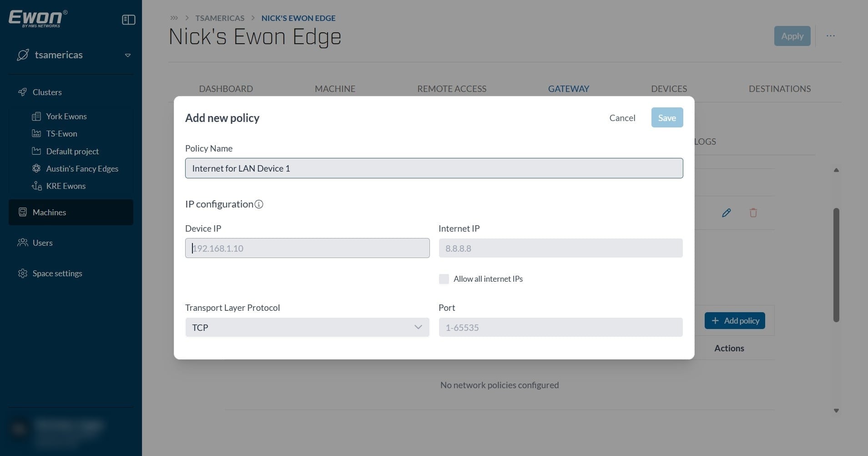This screenshot has height=456, width=868.
Task: Open the three-dots more options menu
Action: pos(831,36)
